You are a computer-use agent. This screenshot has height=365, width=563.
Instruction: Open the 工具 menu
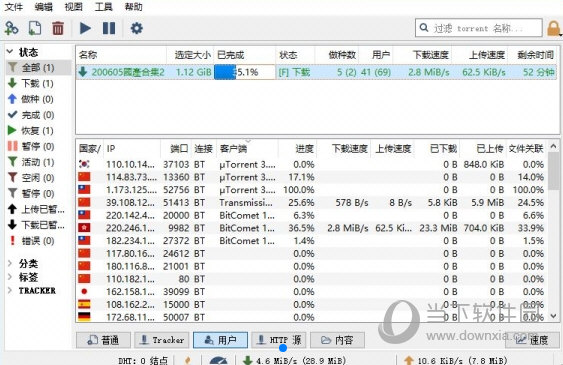(103, 7)
